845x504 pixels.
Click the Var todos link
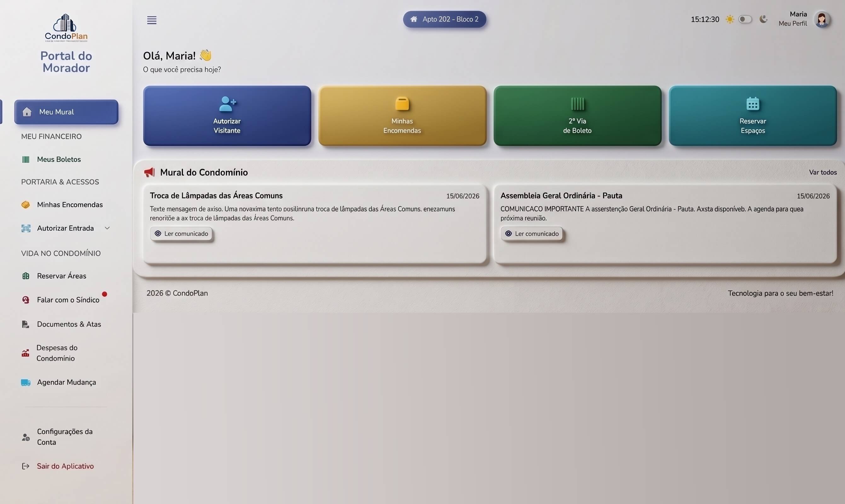click(x=823, y=172)
